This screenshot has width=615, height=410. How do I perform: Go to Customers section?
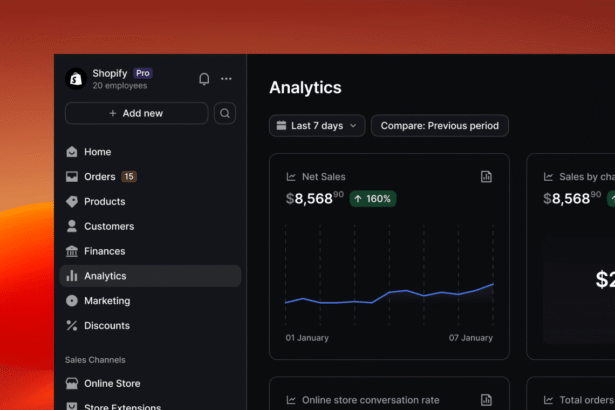(x=150, y=226)
